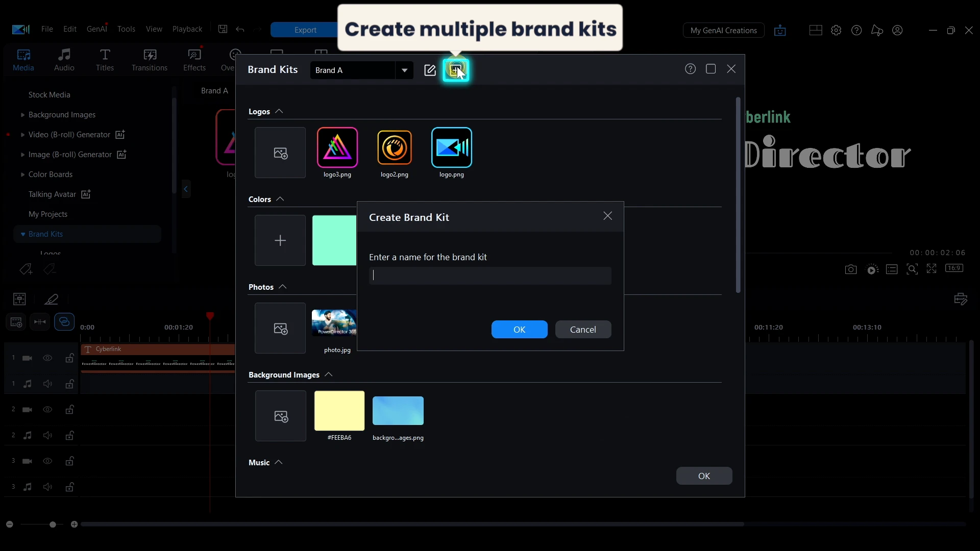Click the user account icon

pyautogui.click(x=897, y=30)
